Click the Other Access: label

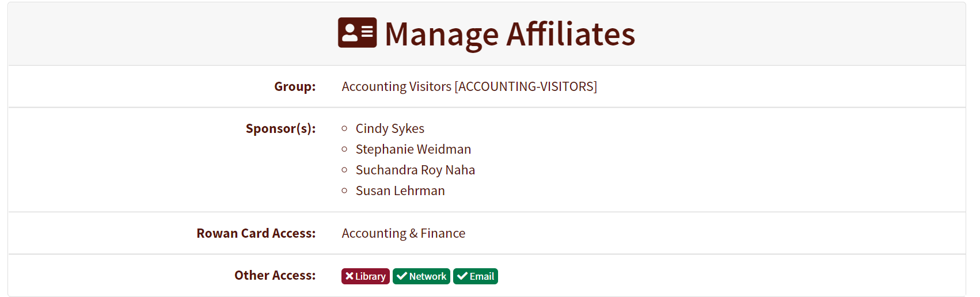(275, 275)
